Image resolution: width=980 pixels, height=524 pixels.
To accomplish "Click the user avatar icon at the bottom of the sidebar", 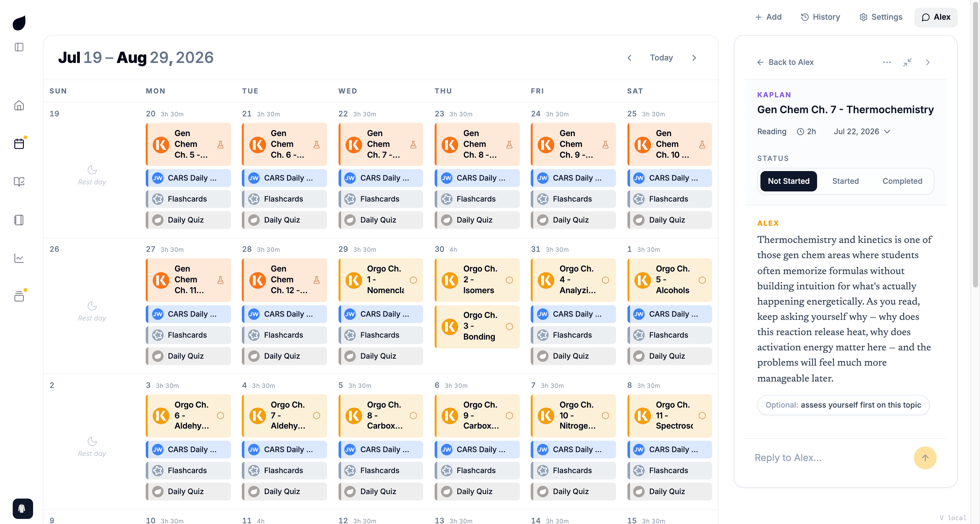I will [x=23, y=508].
